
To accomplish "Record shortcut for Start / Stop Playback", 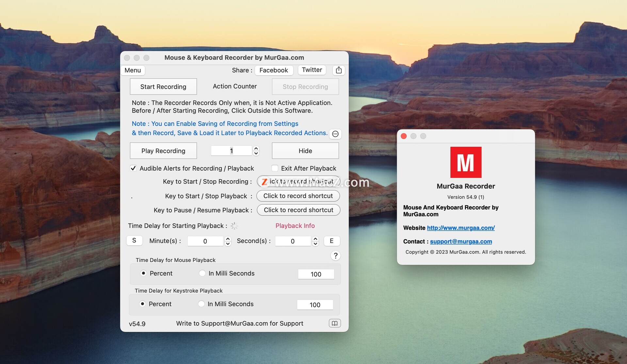I will pos(298,196).
